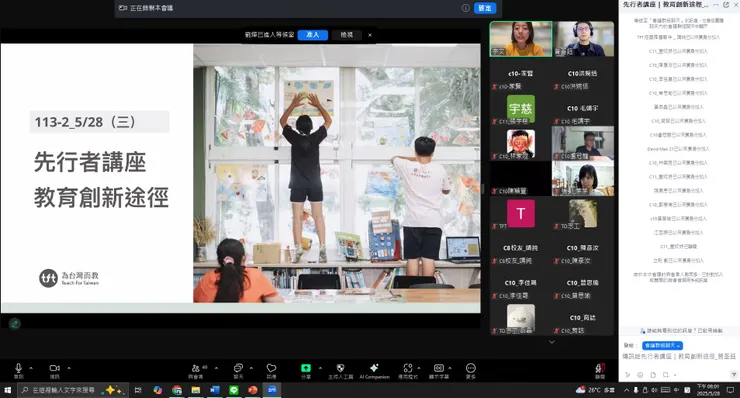Click the info icon in recording banner
Image resolution: width=740 pixels, height=398 pixels.
tap(465, 8)
